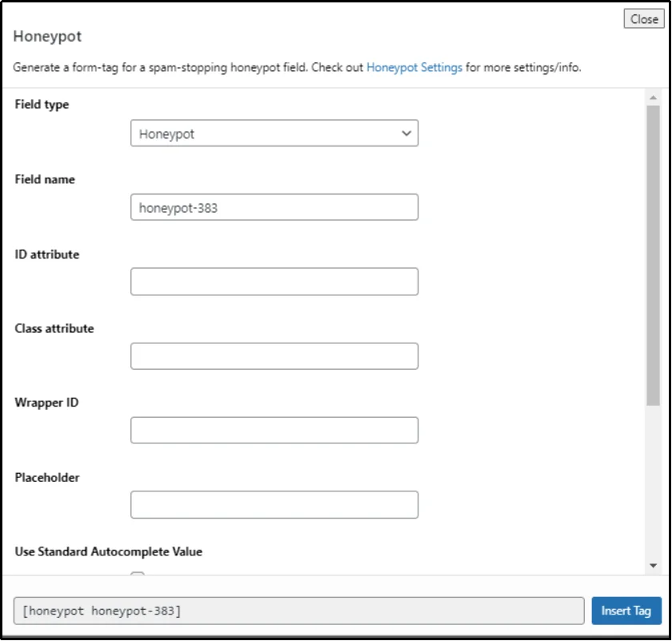The image size is (672, 641).
Task: Close the Honeypot dialog
Action: coord(644,19)
